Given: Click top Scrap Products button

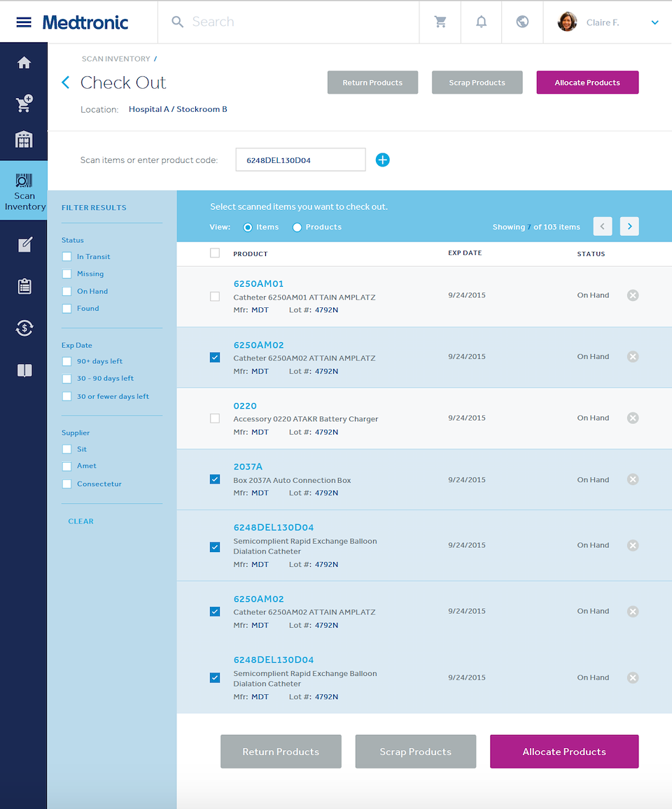Looking at the screenshot, I should 477,83.
